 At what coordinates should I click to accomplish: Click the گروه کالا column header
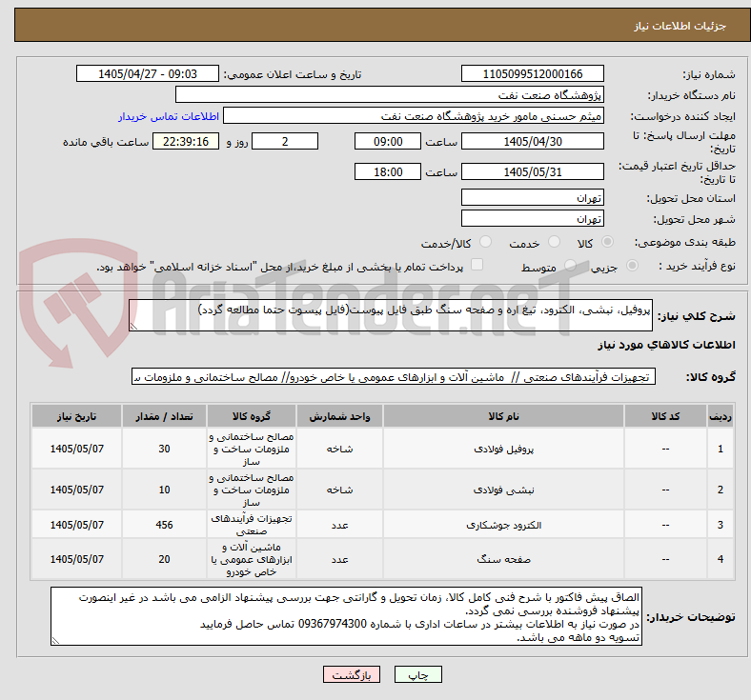coord(252,416)
